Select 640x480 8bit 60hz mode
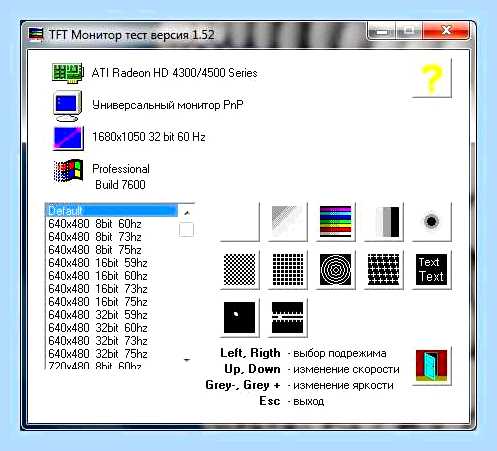Image resolution: width=497 pixels, height=451 pixels. point(111,224)
